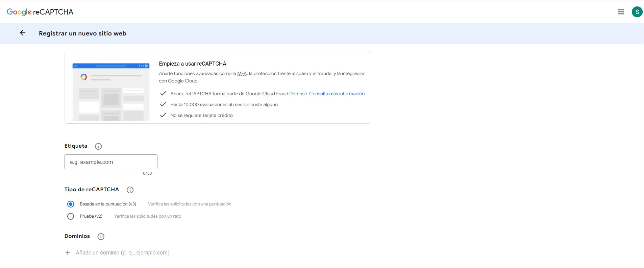Image resolution: width=644 pixels, height=268 pixels.
Task: Click the 0/50 character counter
Action: pyautogui.click(x=147, y=173)
